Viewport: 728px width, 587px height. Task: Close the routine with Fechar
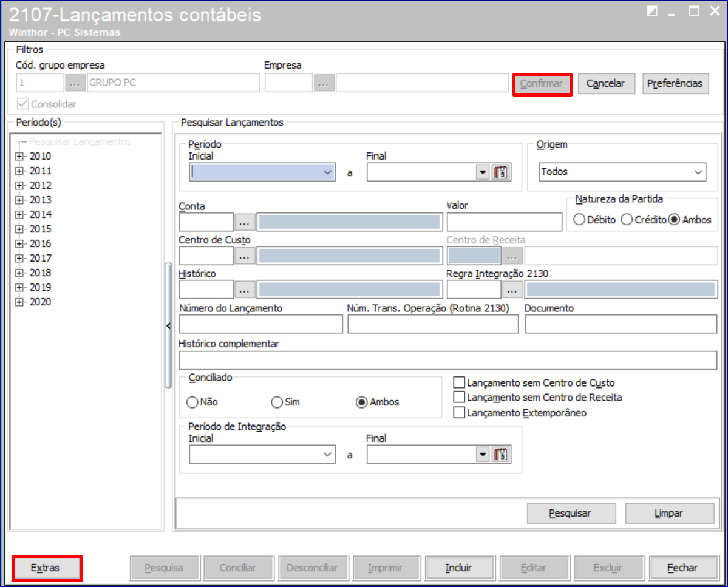(682, 568)
